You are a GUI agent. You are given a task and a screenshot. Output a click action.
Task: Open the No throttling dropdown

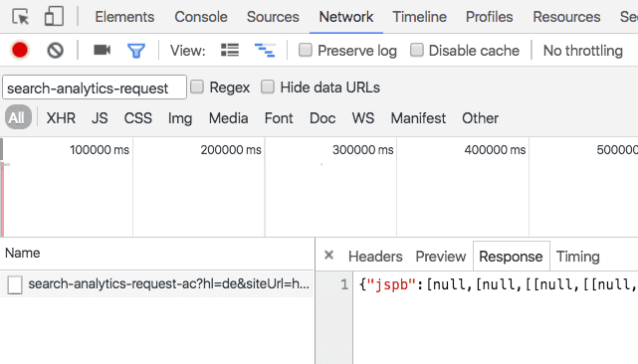point(582,51)
